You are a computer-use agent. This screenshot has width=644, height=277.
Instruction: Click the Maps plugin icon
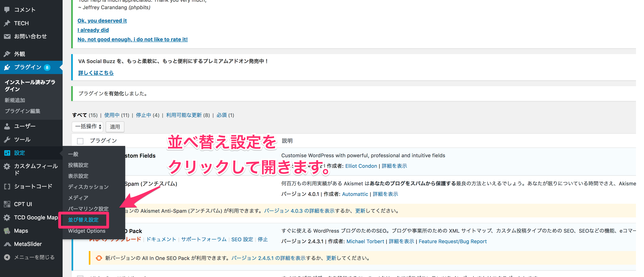coord(7,231)
